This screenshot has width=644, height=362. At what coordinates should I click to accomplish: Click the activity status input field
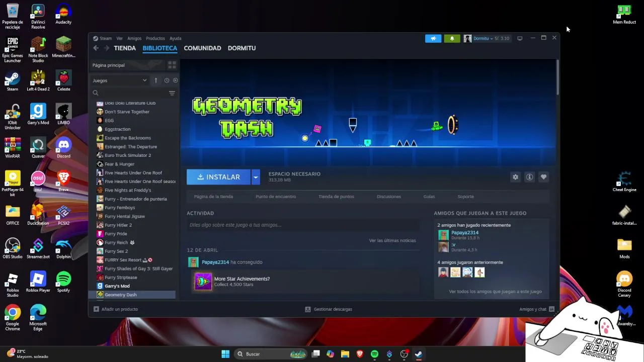click(x=303, y=225)
